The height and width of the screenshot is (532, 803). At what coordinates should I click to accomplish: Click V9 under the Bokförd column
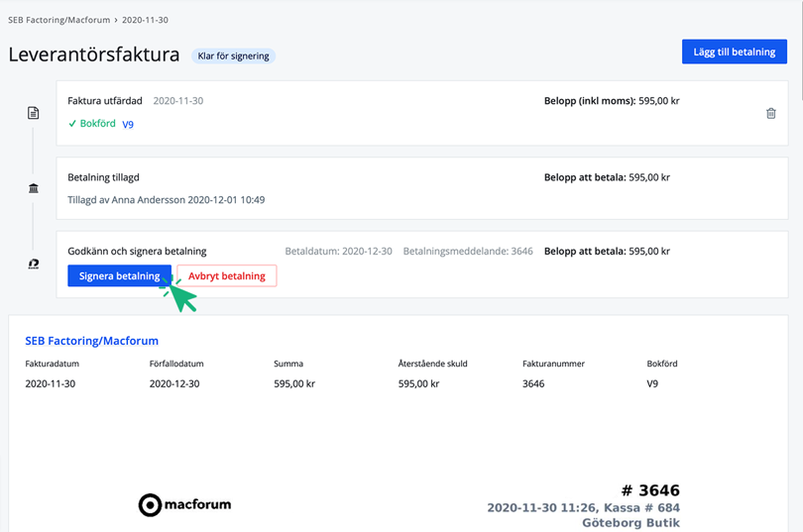652,383
